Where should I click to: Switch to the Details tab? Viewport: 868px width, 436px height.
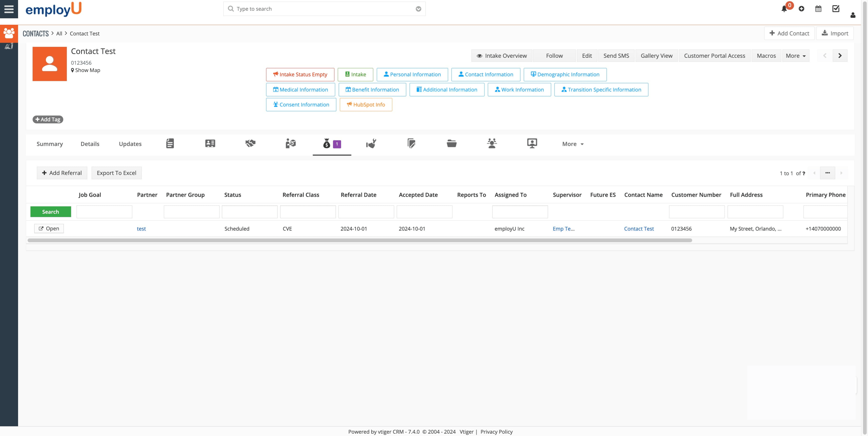point(90,144)
